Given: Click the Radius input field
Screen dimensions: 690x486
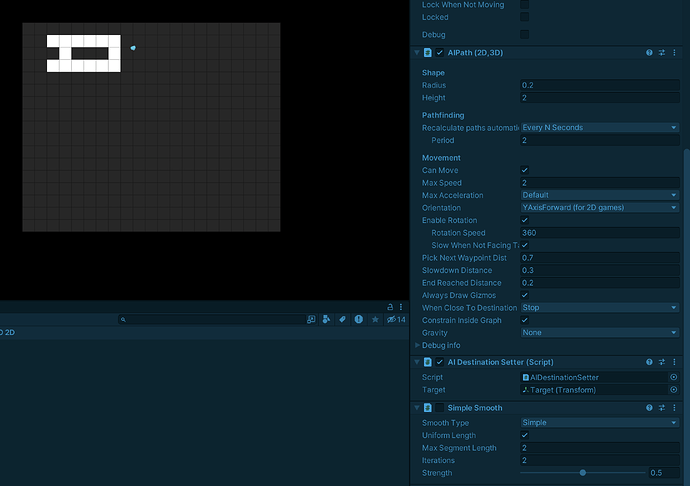Looking at the screenshot, I should tap(599, 85).
